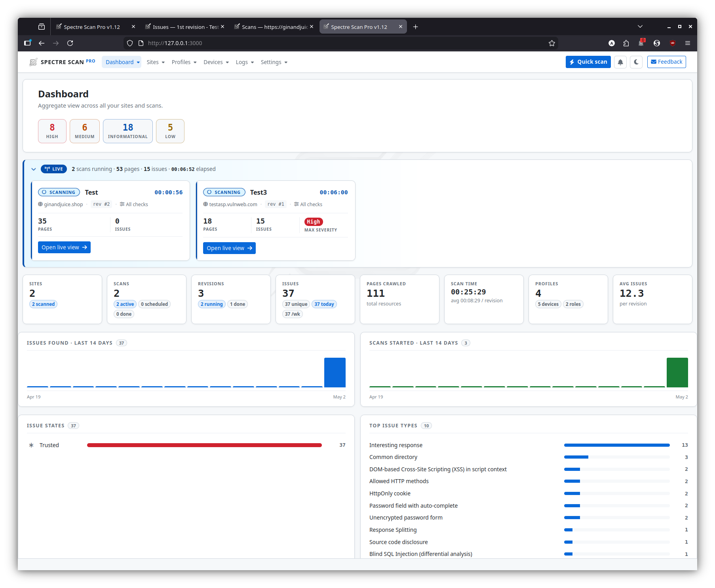715x588 pixels.
Task: Click rev #2 badge on Test card
Action: (101, 204)
